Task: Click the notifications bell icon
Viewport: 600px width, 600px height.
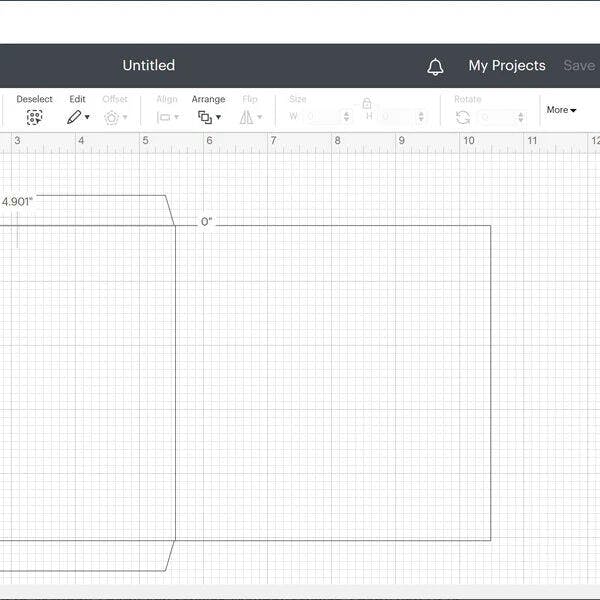Action: tap(435, 67)
